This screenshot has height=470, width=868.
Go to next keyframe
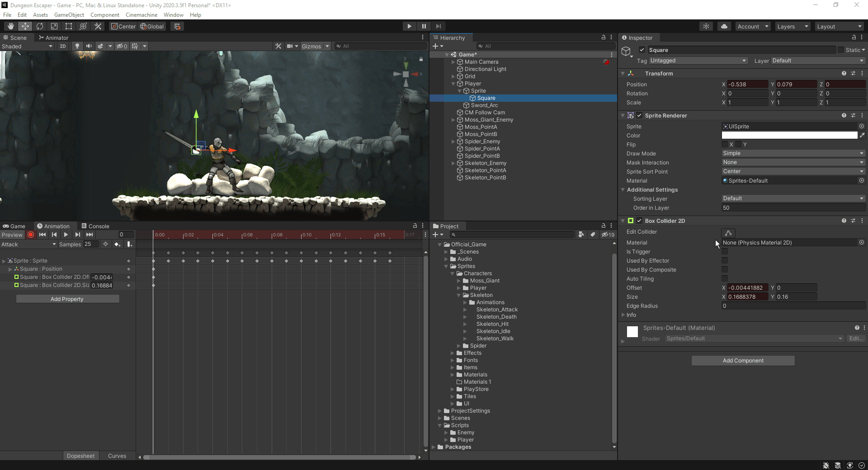78,235
